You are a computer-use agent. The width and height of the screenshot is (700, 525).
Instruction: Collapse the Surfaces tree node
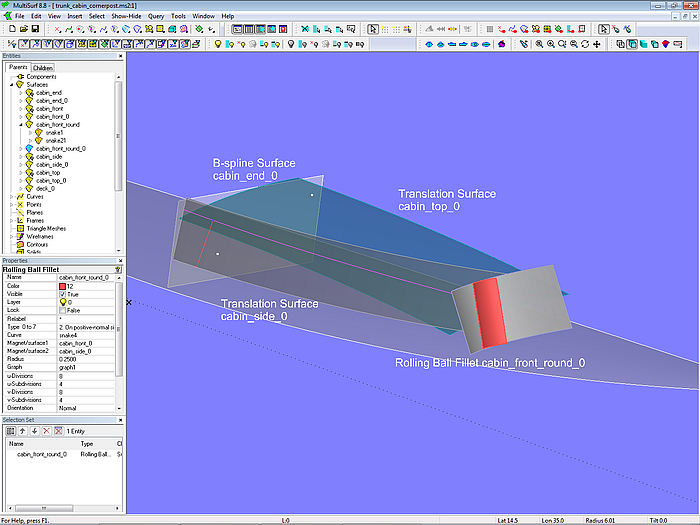click(x=10, y=84)
